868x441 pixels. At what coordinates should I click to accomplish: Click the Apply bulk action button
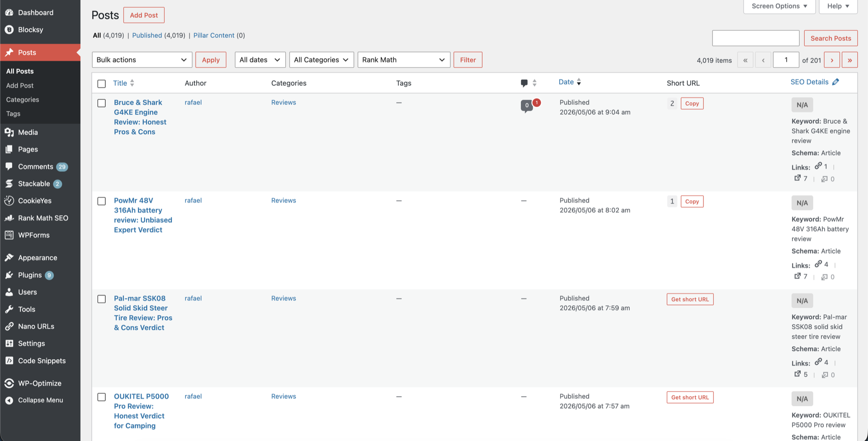click(211, 60)
